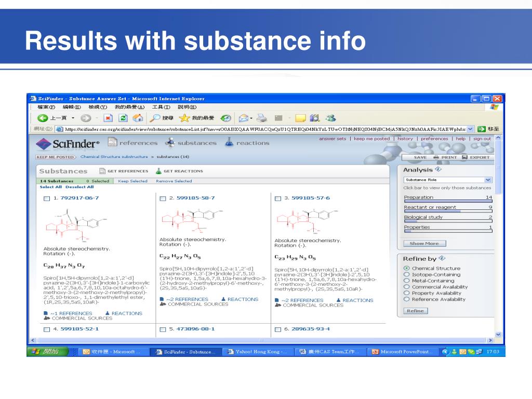Image resolution: width=532 pixels, height=399 pixels.
Task: Open structure image of substance 792917-06-7
Action: [x=76, y=225]
